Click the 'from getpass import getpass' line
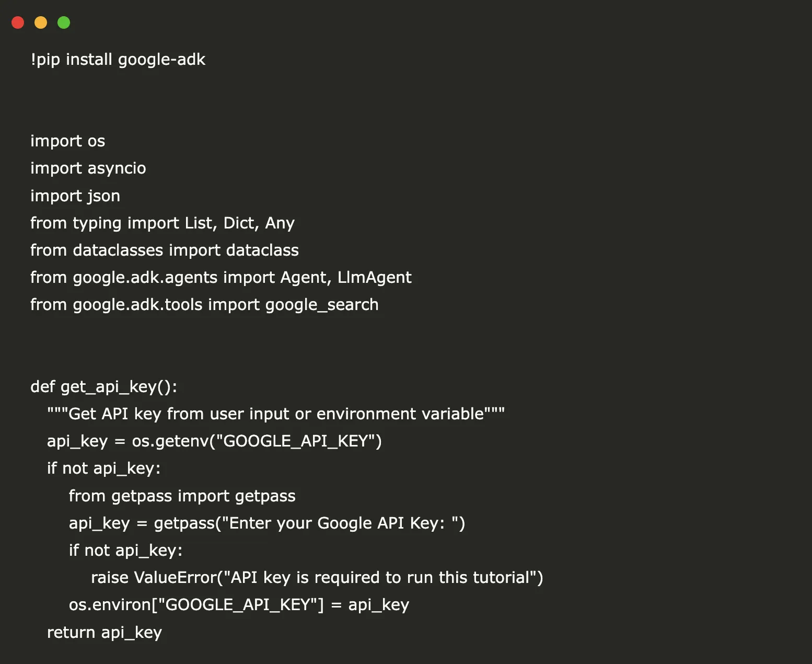The width and height of the screenshot is (812, 664). click(182, 496)
